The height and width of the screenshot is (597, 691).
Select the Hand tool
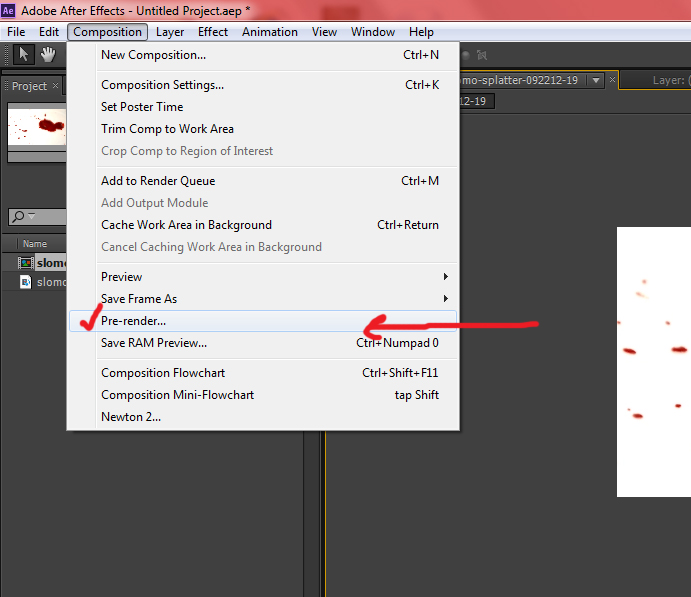48,55
